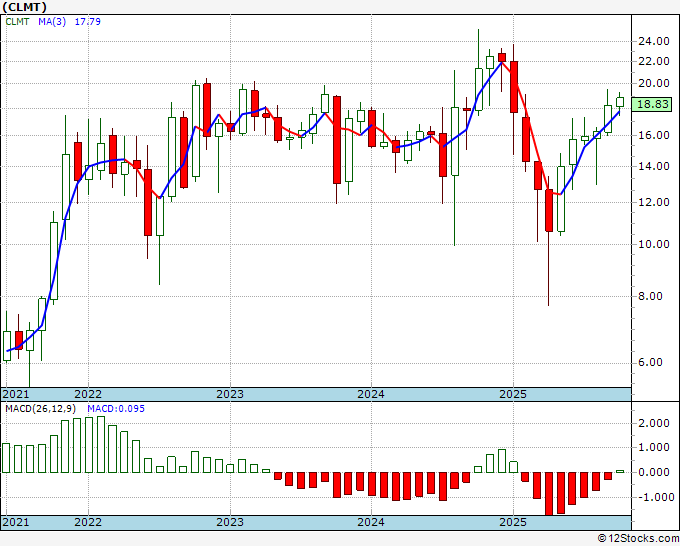The width and height of the screenshot is (680, 546).
Task: Click the -1.000 MACD axis label
Action: click(x=654, y=497)
